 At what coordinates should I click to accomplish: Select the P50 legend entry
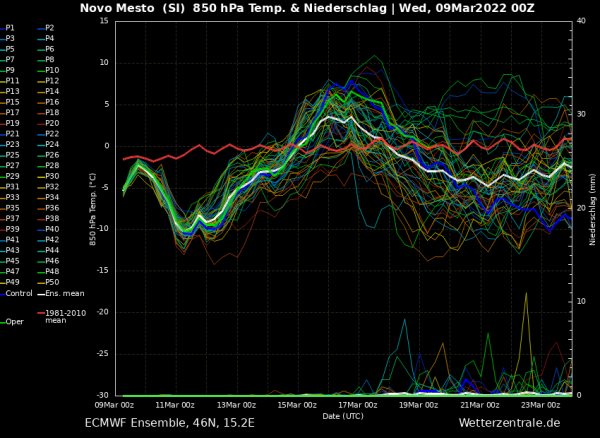point(49,282)
